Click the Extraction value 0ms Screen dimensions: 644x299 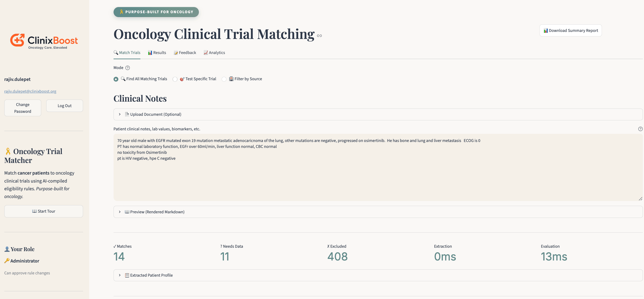point(445,256)
